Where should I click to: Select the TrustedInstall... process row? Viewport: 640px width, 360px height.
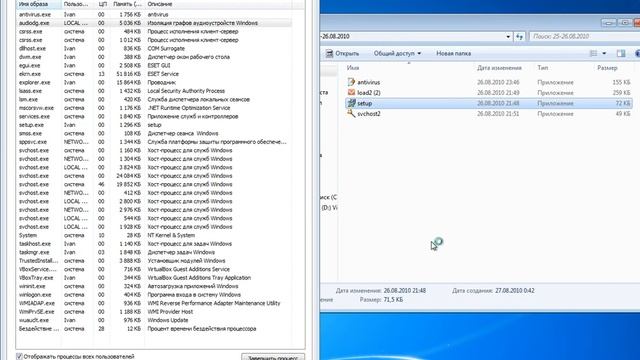point(154,260)
